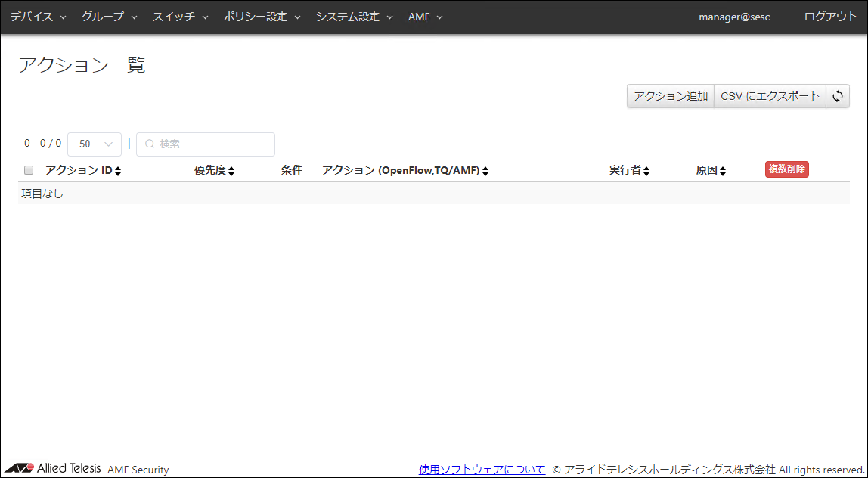Sort by 実行者 column arrows

[646, 172]
